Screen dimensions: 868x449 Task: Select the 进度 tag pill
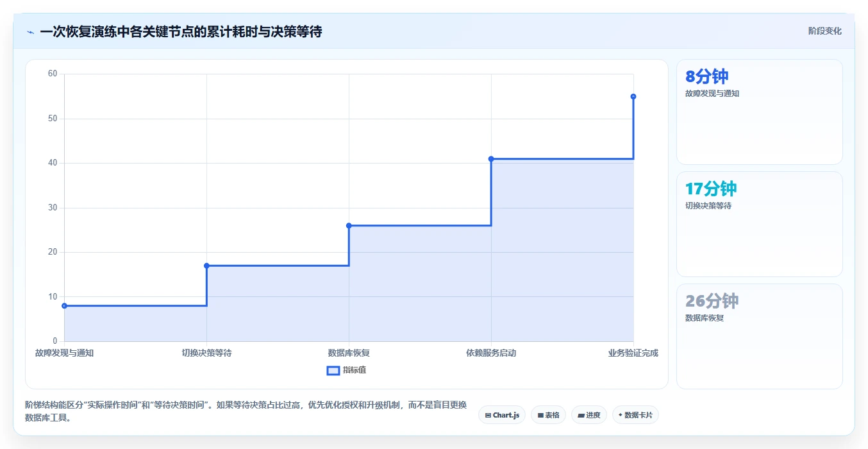tap(588, 415)
